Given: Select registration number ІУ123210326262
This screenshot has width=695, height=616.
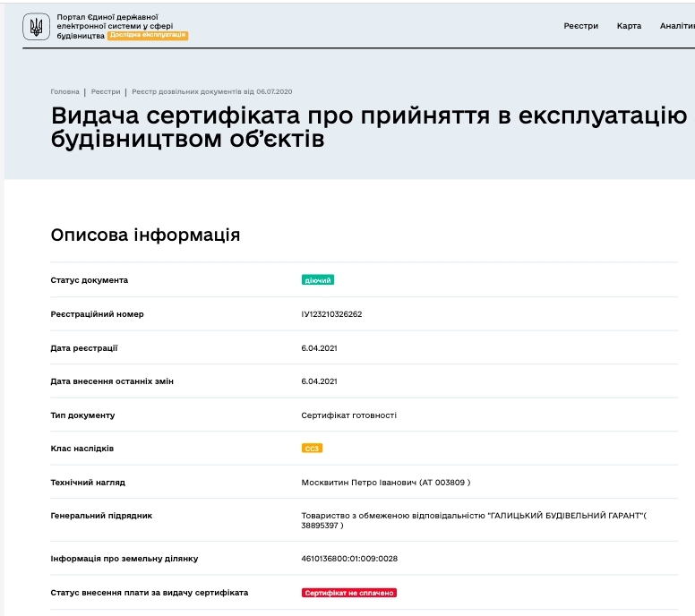Looking at the screenshot, I should [331, 314].
